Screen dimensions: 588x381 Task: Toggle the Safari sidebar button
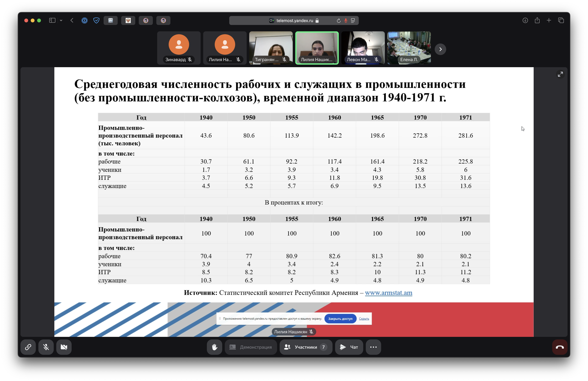coord(52,20)
